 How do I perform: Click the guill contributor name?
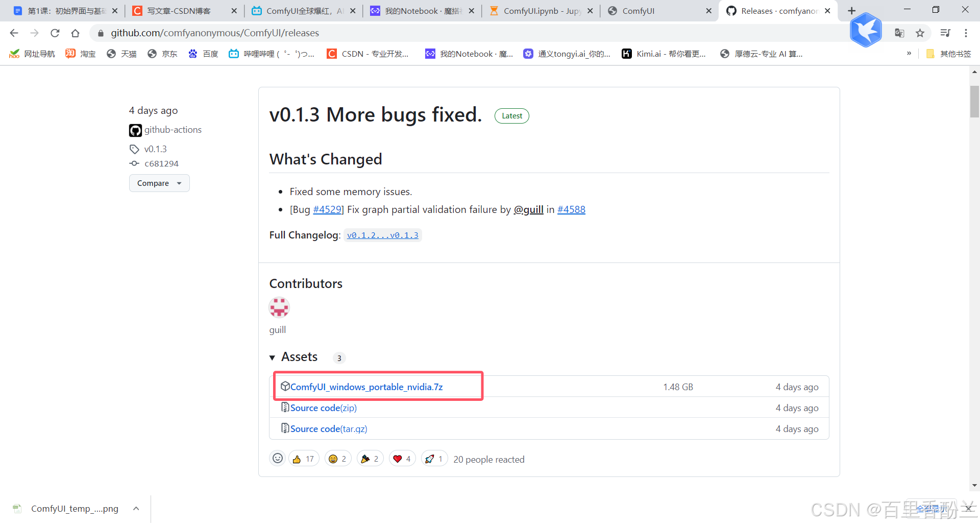(278, 330)
